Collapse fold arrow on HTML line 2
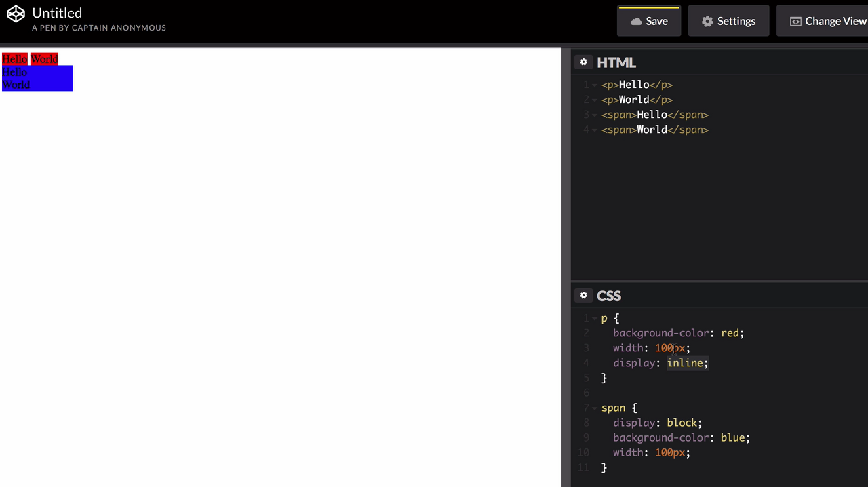 tap(595, 100)
